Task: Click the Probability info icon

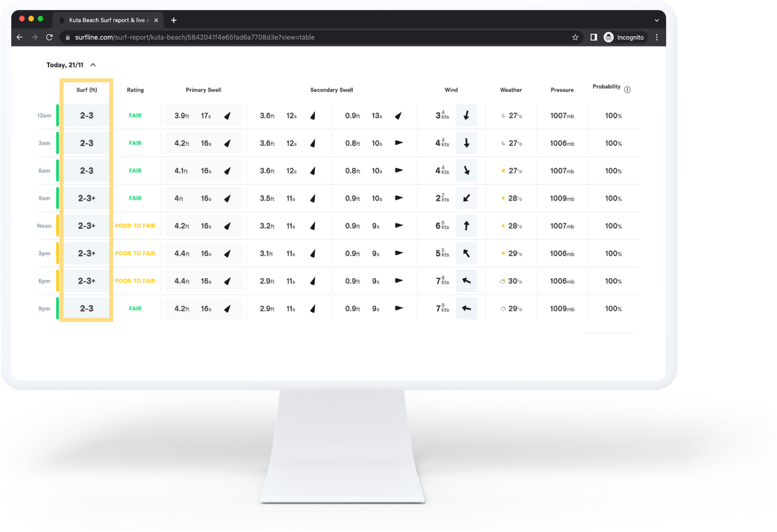Action: click(x=627, y=90)
